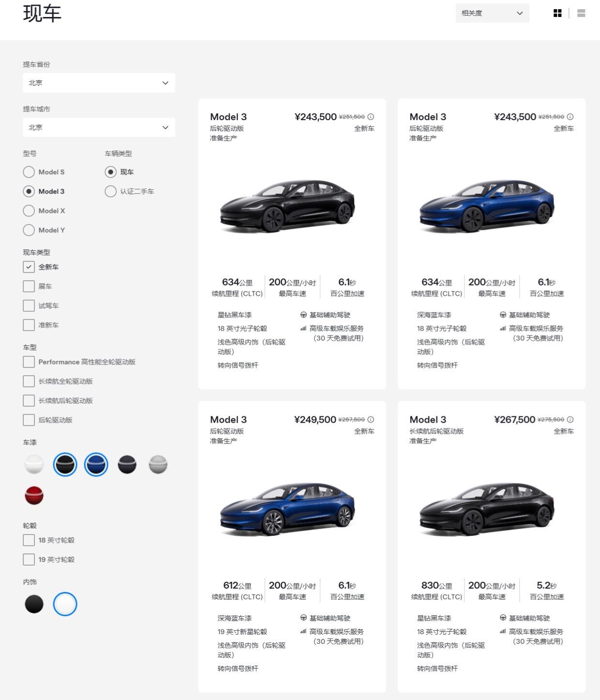Check Performance 高性能全轮驱动版 filter
Viewport: 600px width, 700px height.
(29, 362)
